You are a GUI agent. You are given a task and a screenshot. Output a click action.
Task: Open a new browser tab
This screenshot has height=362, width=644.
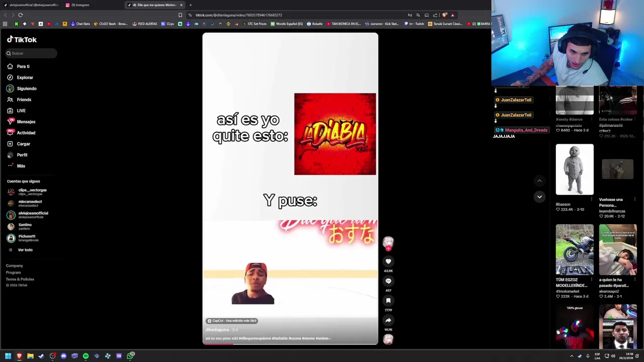[x=190, y=5]
